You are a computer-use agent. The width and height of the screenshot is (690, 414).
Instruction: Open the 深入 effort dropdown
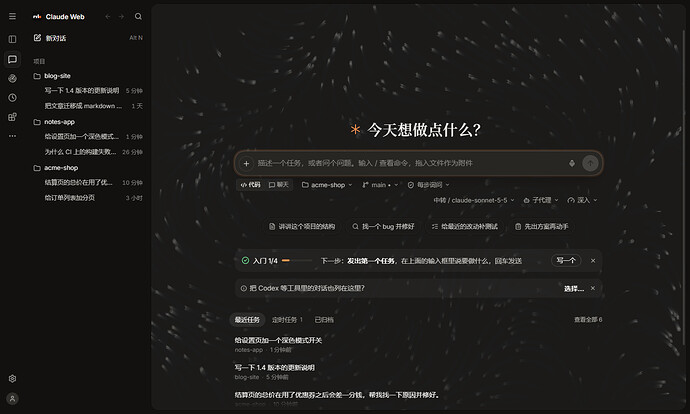pos(582,200)
